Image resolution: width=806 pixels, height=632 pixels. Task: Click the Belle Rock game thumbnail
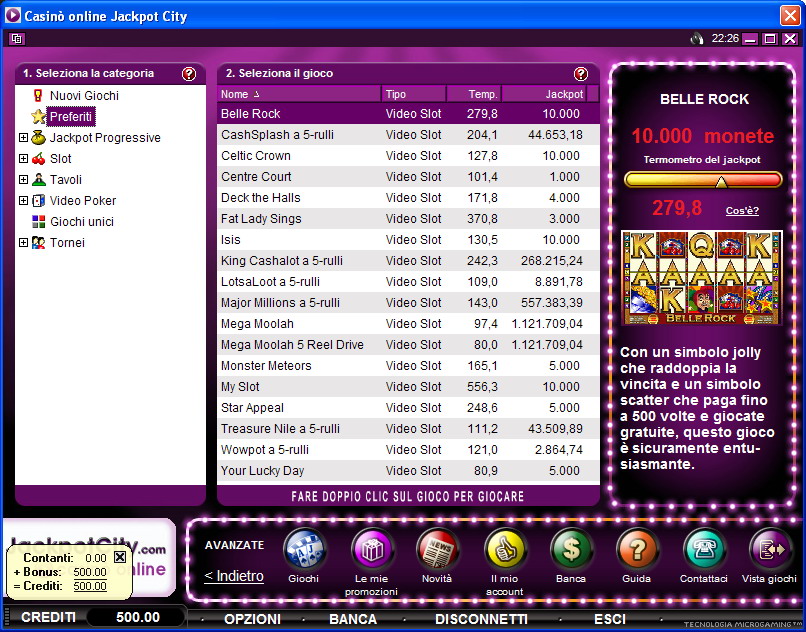(x=702, y=278)
